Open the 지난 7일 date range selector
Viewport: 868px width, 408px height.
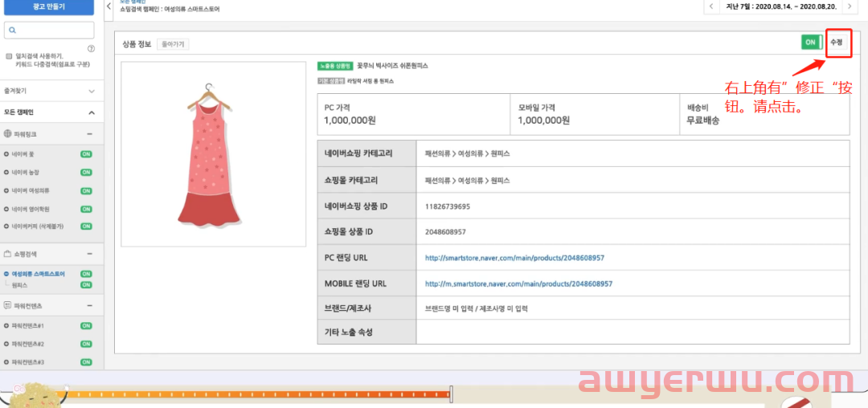tap(780, 6)
